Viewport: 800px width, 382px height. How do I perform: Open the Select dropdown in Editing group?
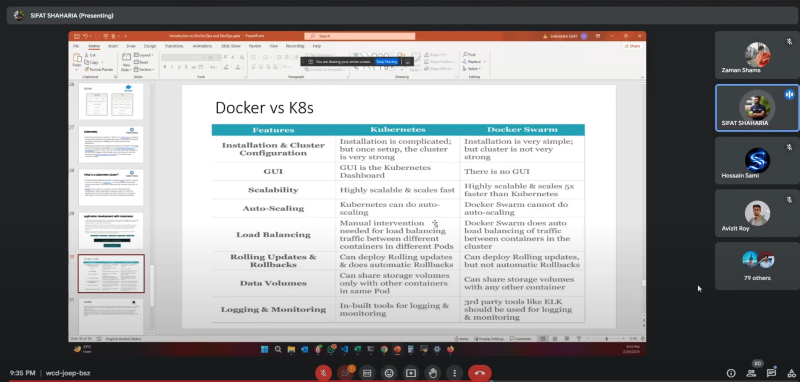coord(472,68)
